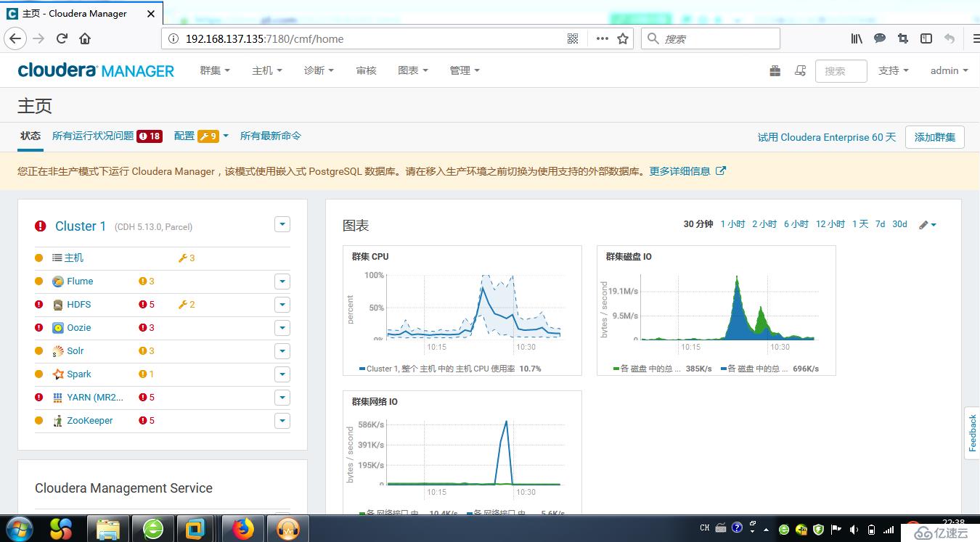Reload the page with the refresh icon
Image resolution: width=980 pixels, height=542 pixels.
tap(62, 38)
